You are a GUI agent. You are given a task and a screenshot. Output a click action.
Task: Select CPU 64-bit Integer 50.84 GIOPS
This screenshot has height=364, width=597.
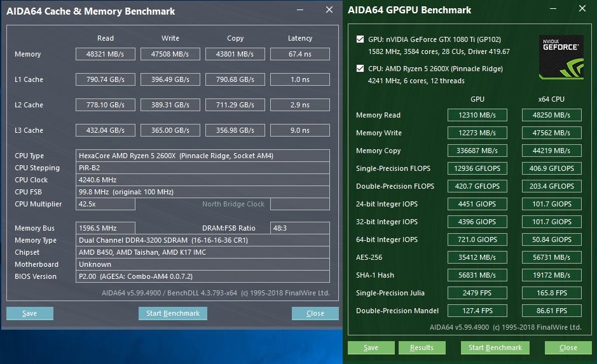point(552,239)
